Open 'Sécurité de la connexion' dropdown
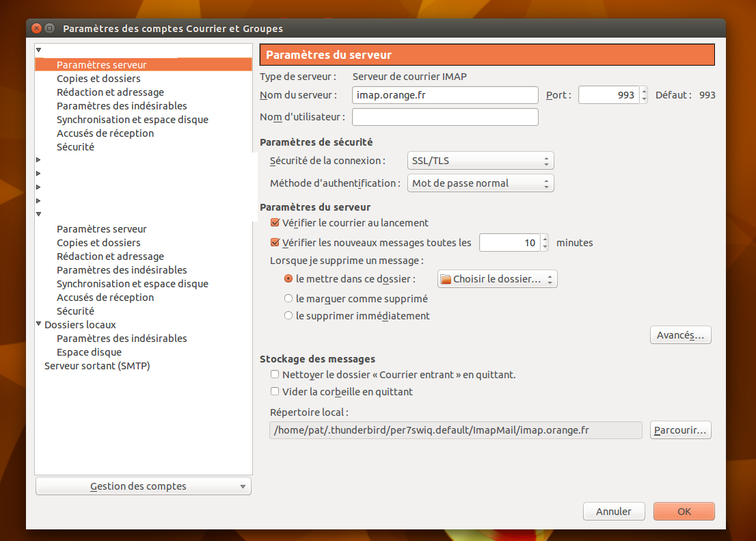756x541 pixels. [x=480, y=161]
